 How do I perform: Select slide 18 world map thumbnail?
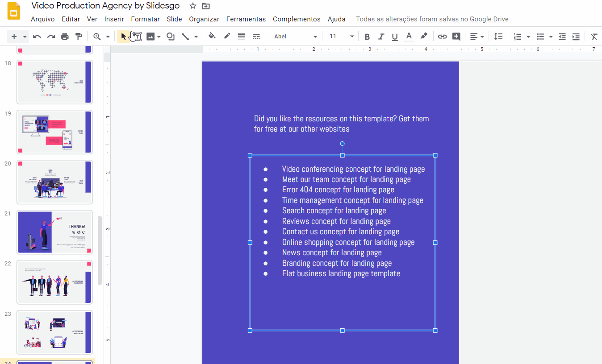(54, 82)
